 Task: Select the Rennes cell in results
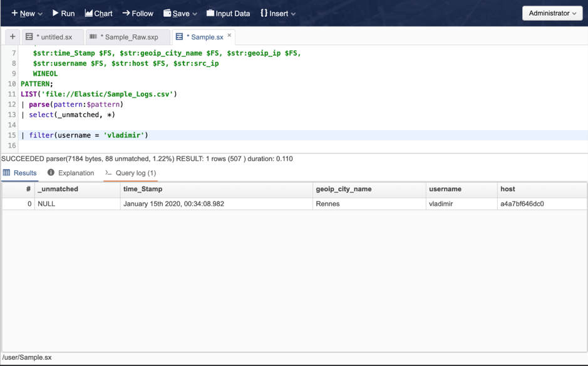tap(328, 204)
